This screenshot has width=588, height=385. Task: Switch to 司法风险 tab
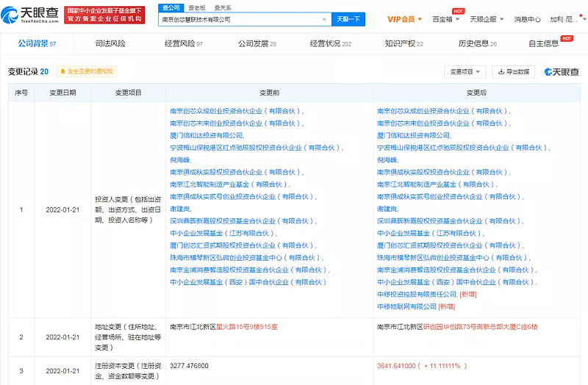pyautogui.click(x=110, y=43)
